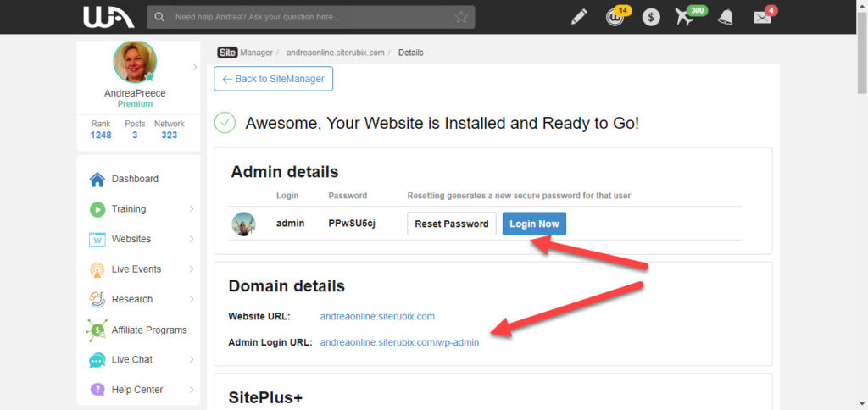
Task: Click the Affiliate Programs icon
Action: (x=97, y=330)
